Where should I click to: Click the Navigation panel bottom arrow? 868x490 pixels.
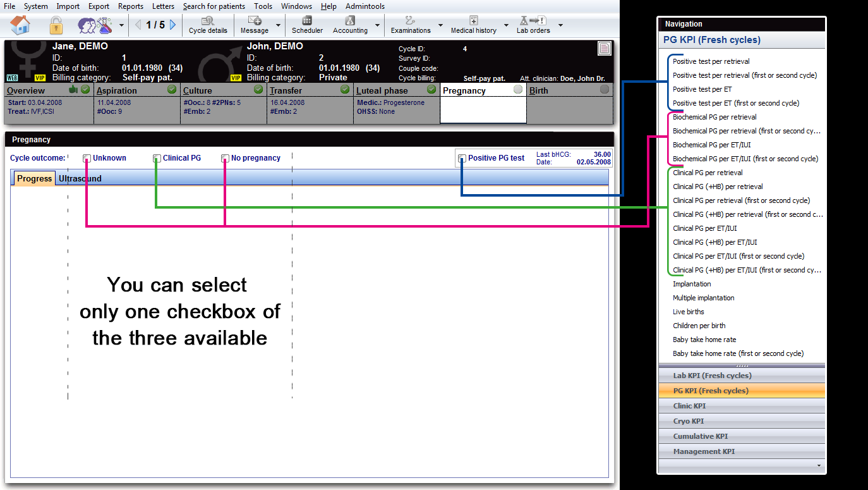click(819, 465)
